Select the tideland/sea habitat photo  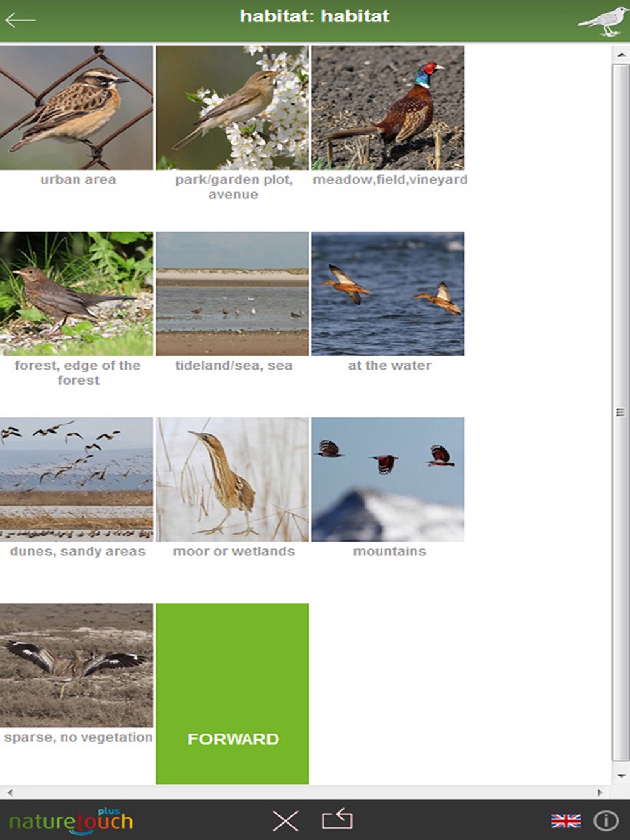232,293
